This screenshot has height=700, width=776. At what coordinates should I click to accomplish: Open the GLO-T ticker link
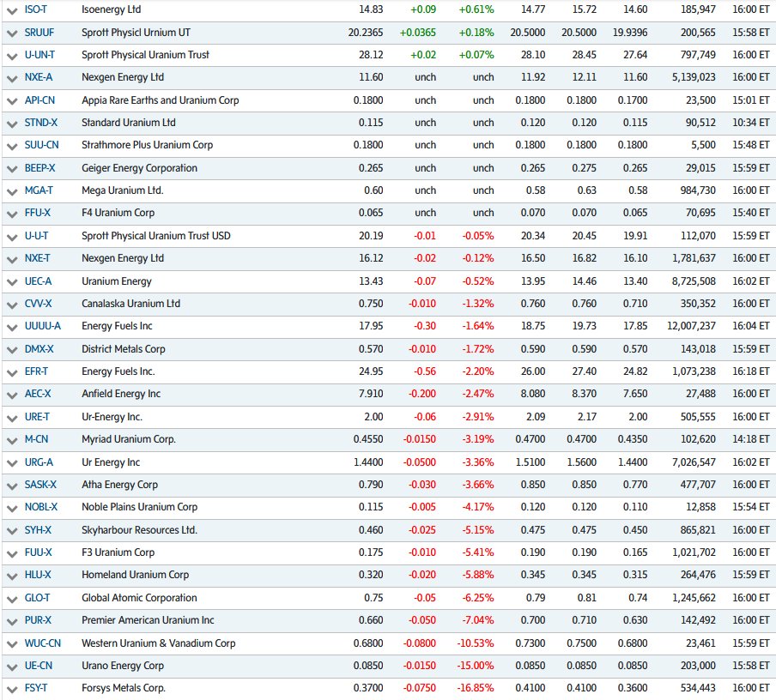[x=37, y=598]
